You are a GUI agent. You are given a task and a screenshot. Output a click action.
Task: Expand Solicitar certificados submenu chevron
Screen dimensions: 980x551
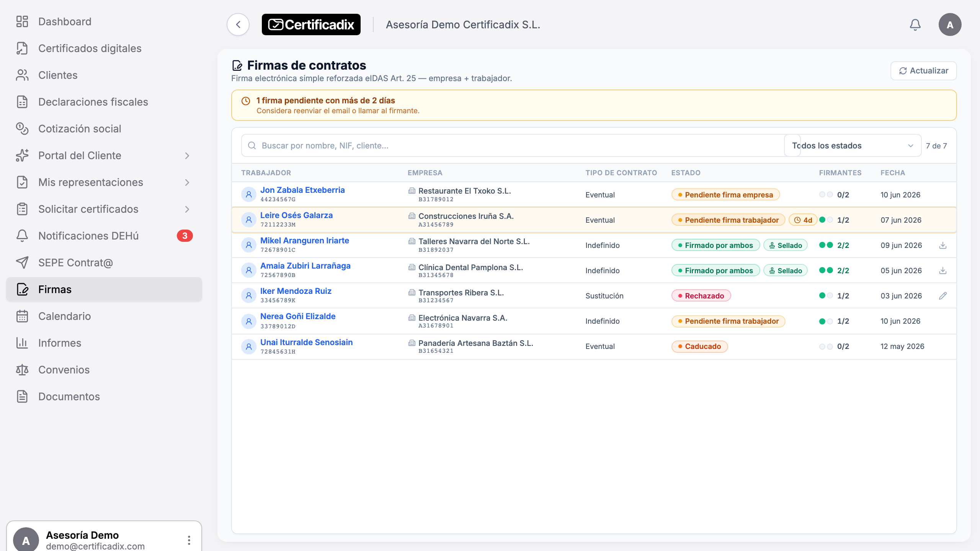(x=187, y=209)
